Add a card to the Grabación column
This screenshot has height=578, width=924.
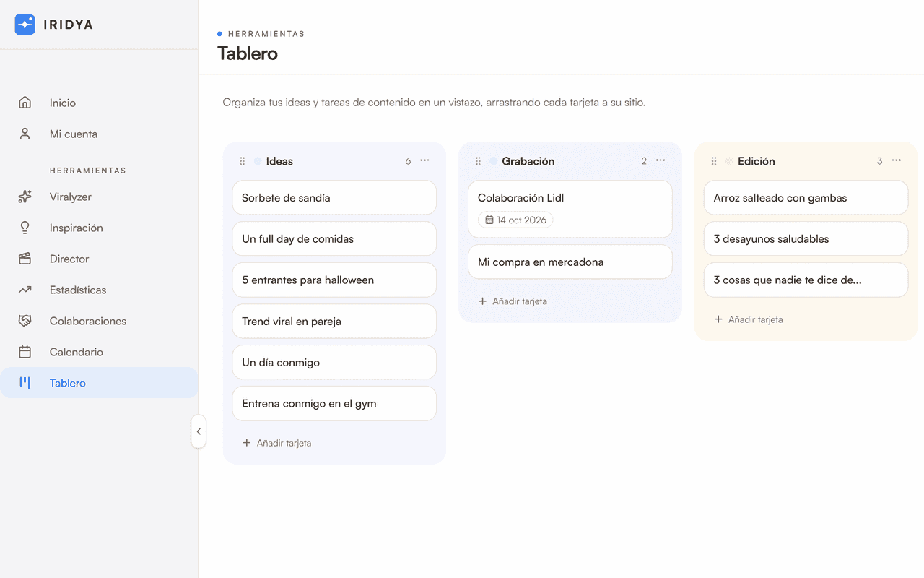click(513, 301)
